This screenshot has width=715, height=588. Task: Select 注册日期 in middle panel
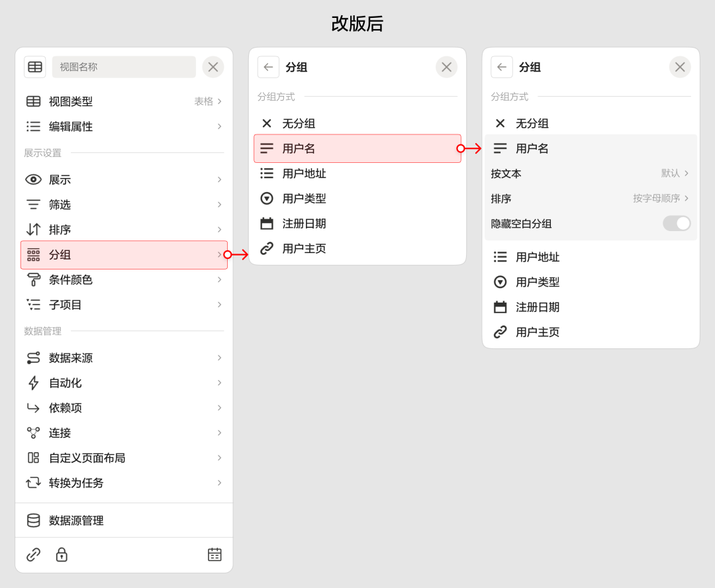[304, 224]
